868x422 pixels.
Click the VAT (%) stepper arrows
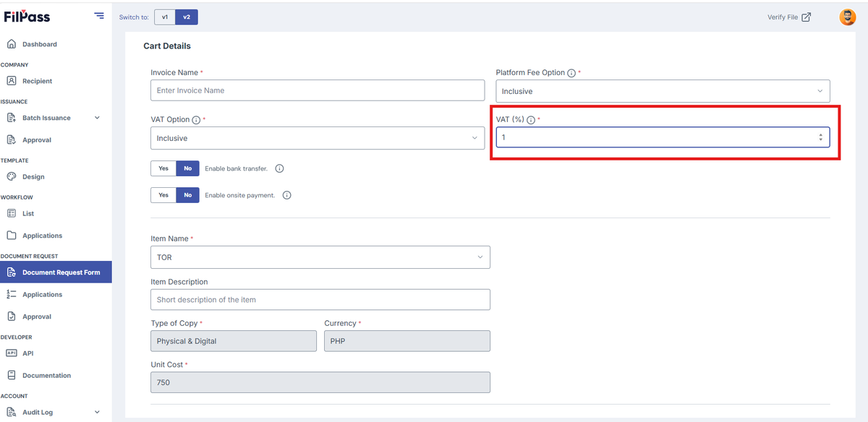[820, 137]
